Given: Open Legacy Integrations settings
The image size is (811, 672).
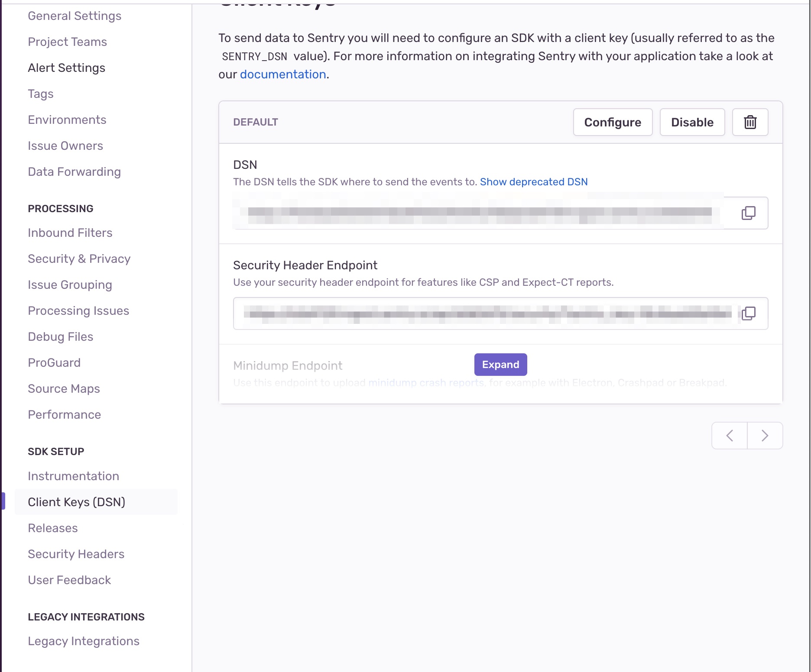Looking at the screenshot, I should [x=84, y=641].
